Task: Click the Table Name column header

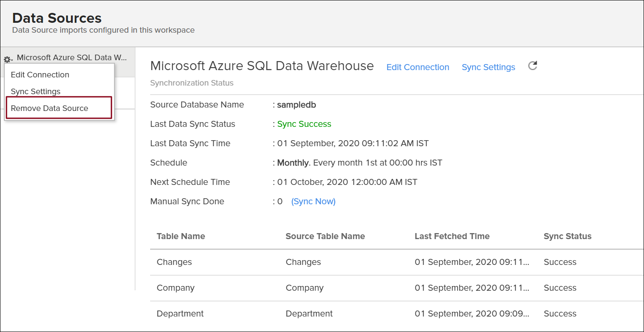Action: 181,236
